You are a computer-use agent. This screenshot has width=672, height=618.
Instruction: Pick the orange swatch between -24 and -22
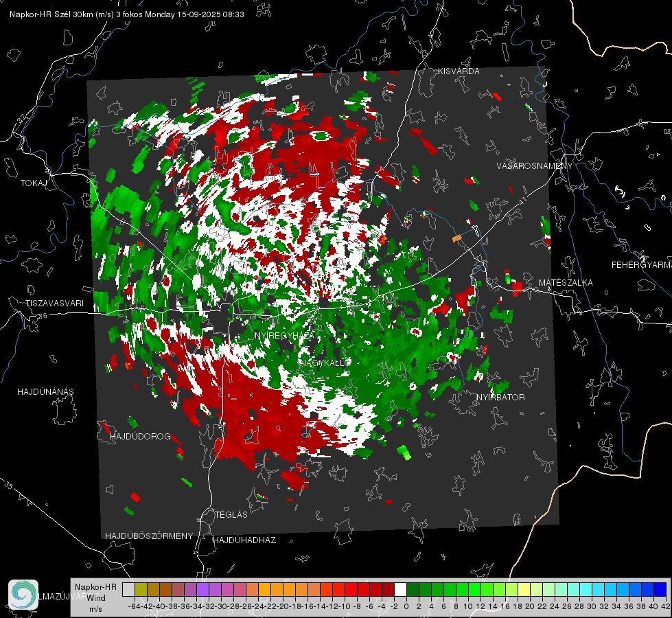264,590
